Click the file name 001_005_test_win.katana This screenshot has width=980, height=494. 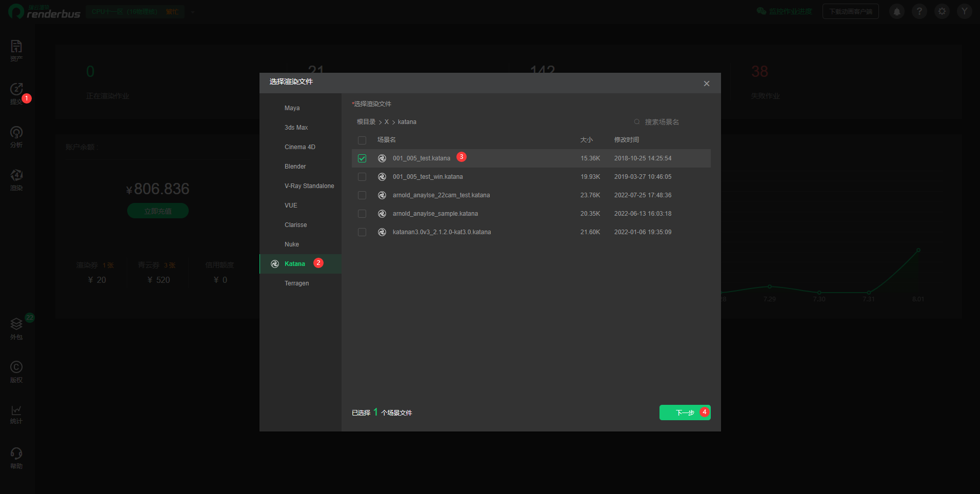click(x=428, y=177)
